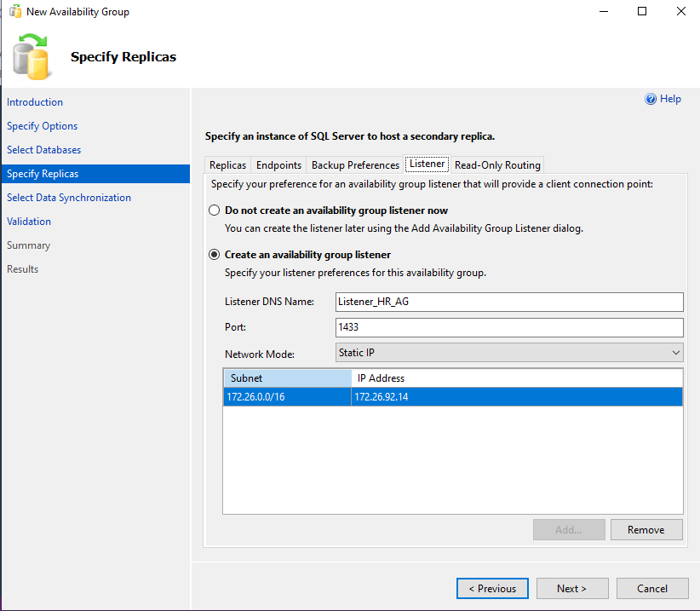Click the Port input field

point(509,328)
